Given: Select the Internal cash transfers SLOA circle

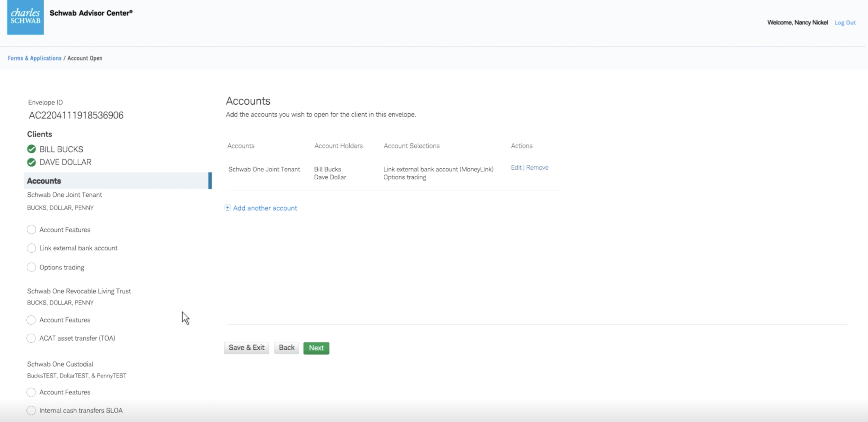Looking at the screenshot, I should tap(31, 411).
